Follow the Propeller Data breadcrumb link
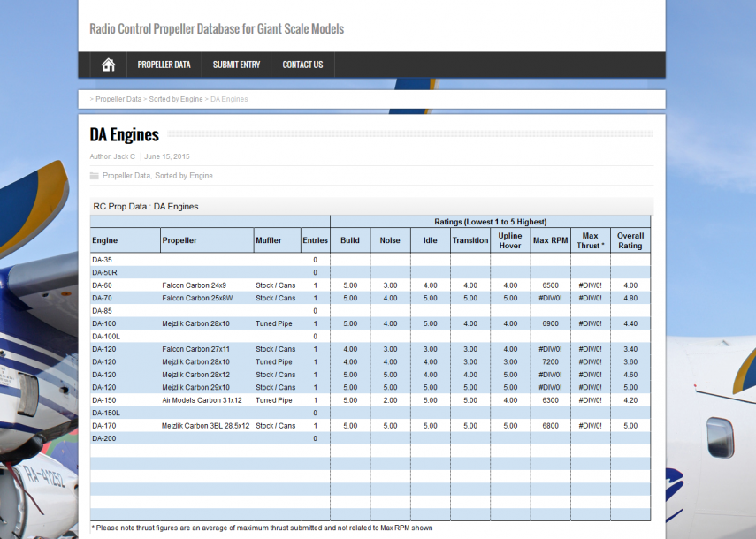Screen dimensions: 756x539 (x=118, y=99)
